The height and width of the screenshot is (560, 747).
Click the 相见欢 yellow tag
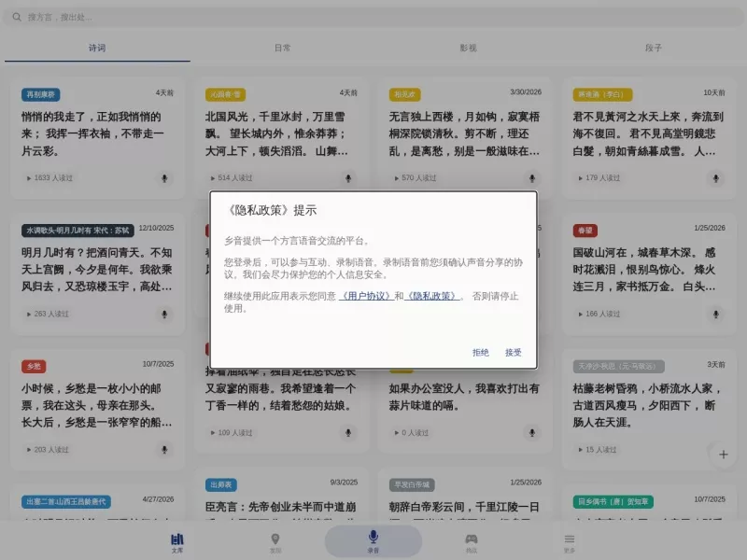click(404, 94)
